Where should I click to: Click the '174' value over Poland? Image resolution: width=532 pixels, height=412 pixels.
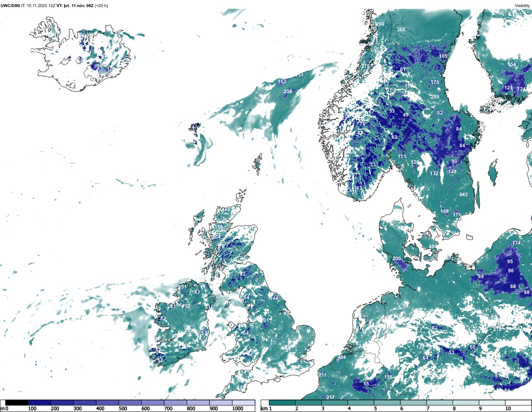[516, 243]
